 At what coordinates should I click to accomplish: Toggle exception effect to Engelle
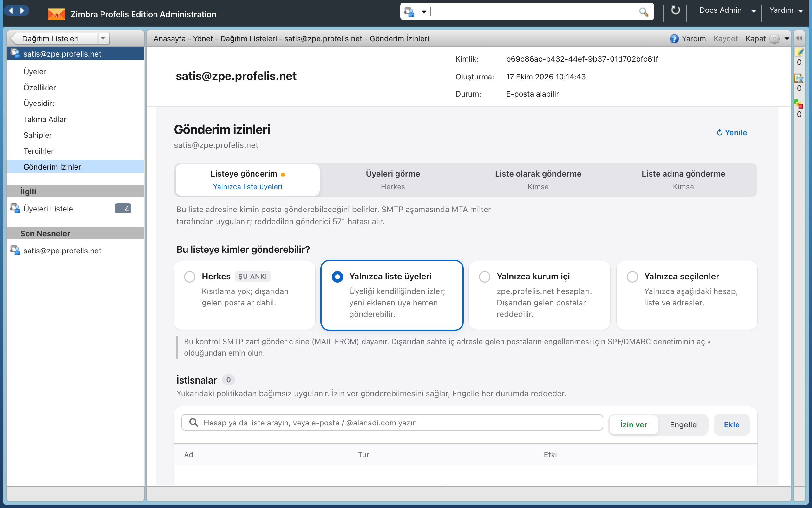pos(683,425)
